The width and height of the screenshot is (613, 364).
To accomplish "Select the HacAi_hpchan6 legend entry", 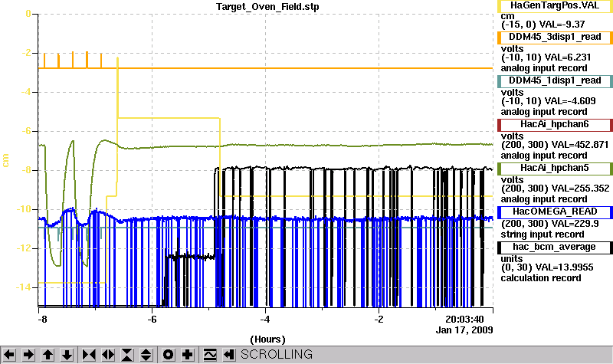I will click(555, 125).
